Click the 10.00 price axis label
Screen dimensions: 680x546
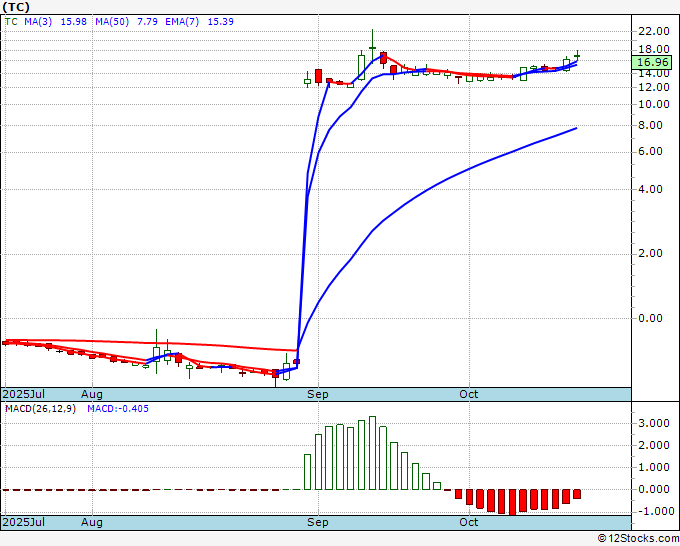click(x=654, y=104)
